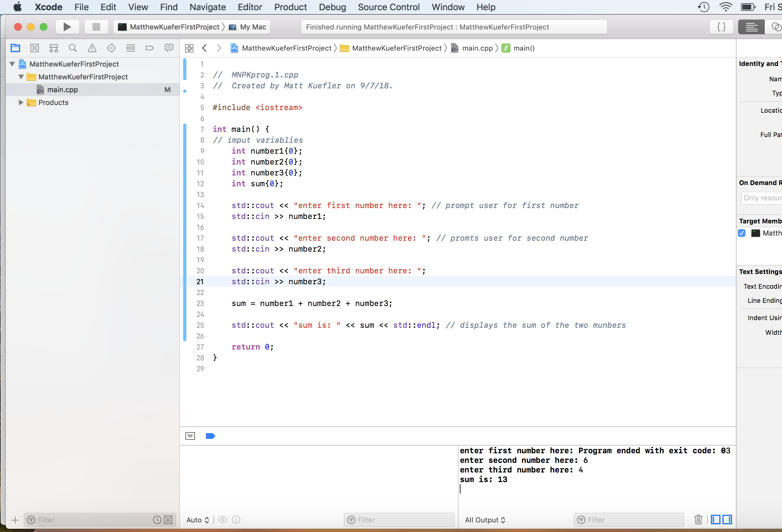Viewport: 782px width, 532px height.
Task: Open the Source Control navigator icon
Action: (x=34, y=48)
